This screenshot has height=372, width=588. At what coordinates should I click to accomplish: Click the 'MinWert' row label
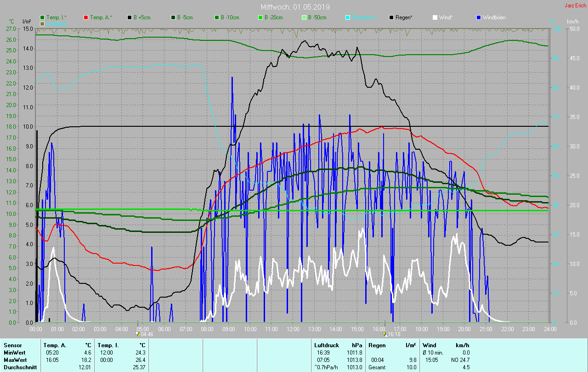[x=14, y=353]
